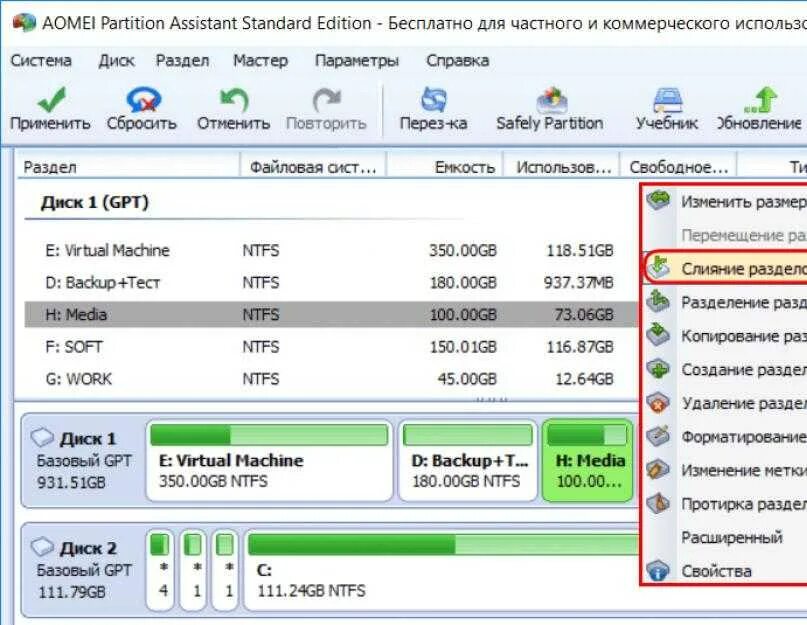Screen dimensions: 807x625
Task: Sort by the Емкость column header
Action: 445,167
